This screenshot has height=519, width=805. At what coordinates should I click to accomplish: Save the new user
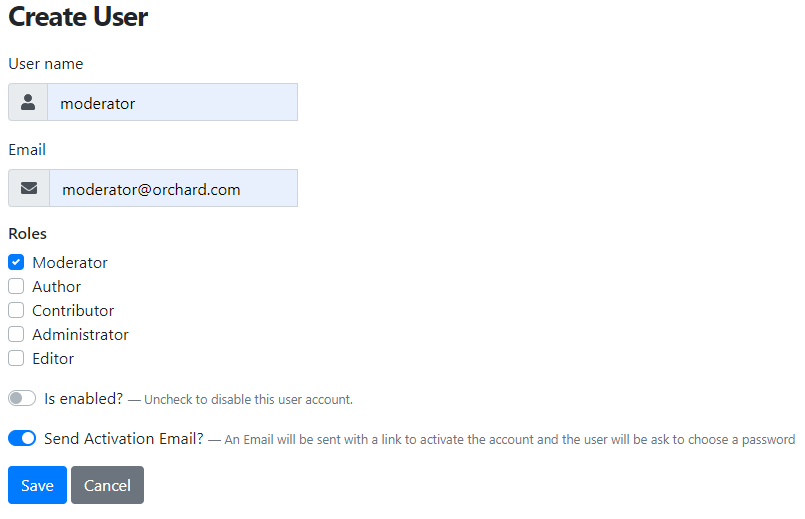(x=37, y=485)
